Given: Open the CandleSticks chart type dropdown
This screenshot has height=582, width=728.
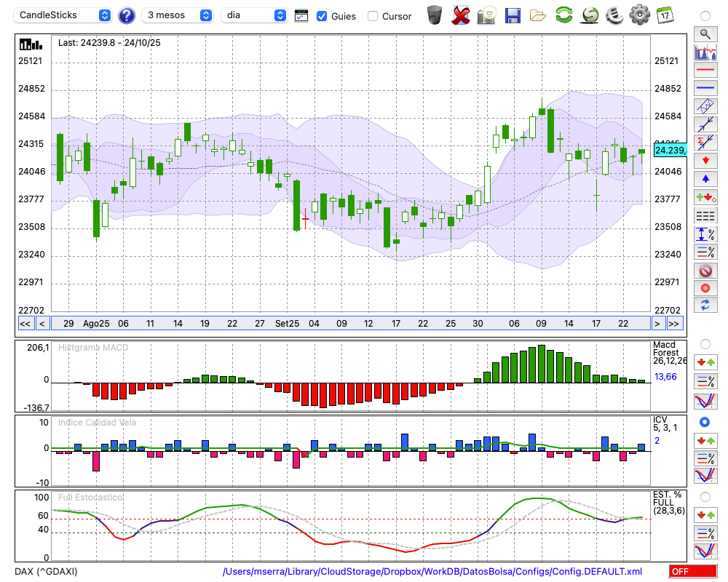Looking at the screenshot, I should tap(63, 15).
